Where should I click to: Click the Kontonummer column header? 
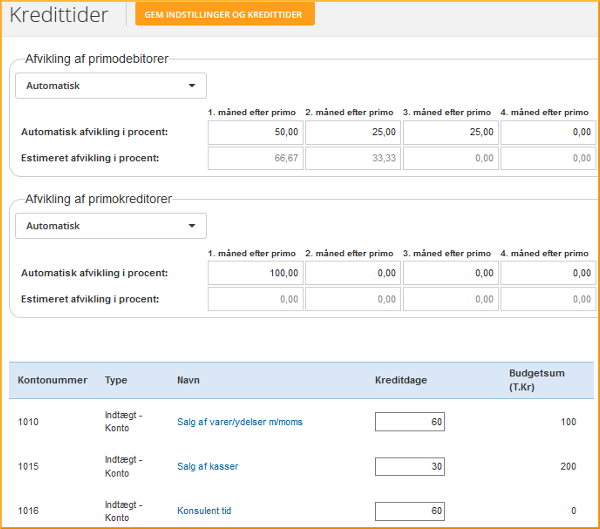pos(52,380)
